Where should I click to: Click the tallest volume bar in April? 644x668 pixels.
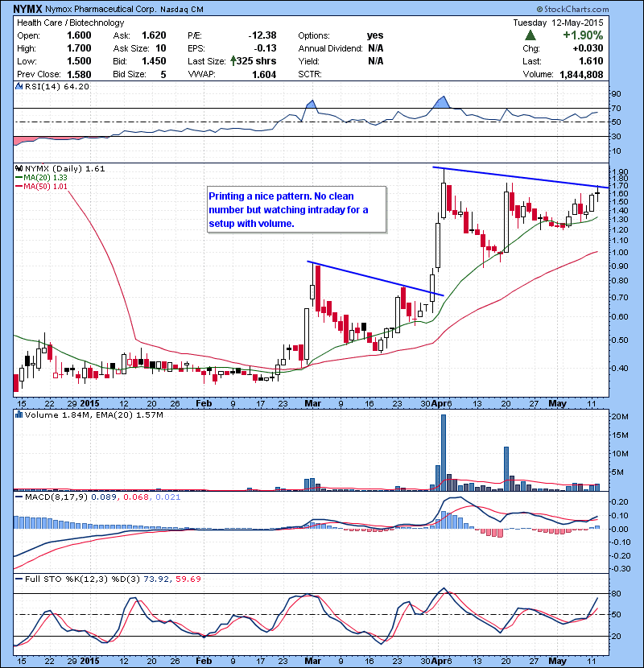coord(444,452)
